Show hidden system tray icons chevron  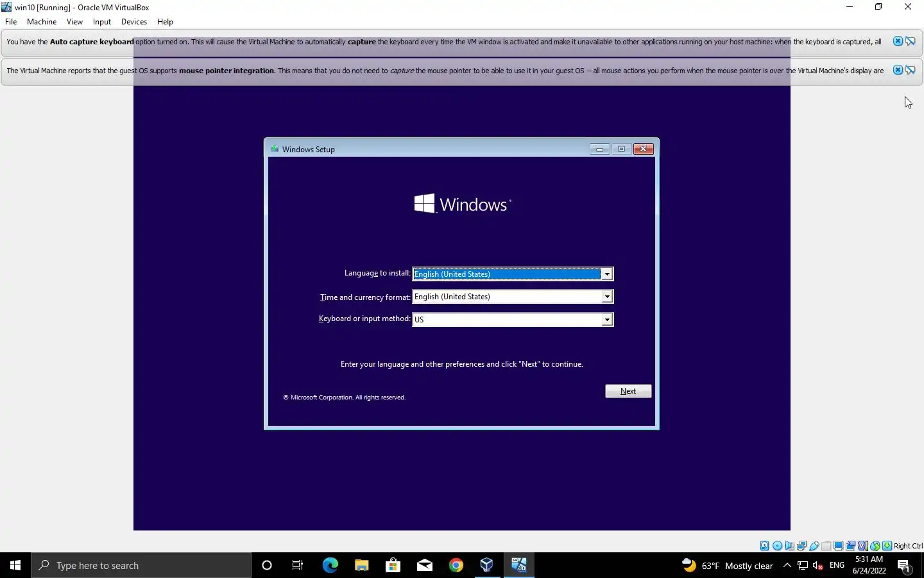point(787,566)
